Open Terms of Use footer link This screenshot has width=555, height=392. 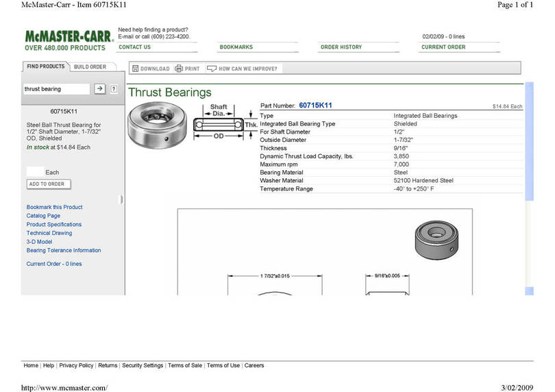pos(223,365)
